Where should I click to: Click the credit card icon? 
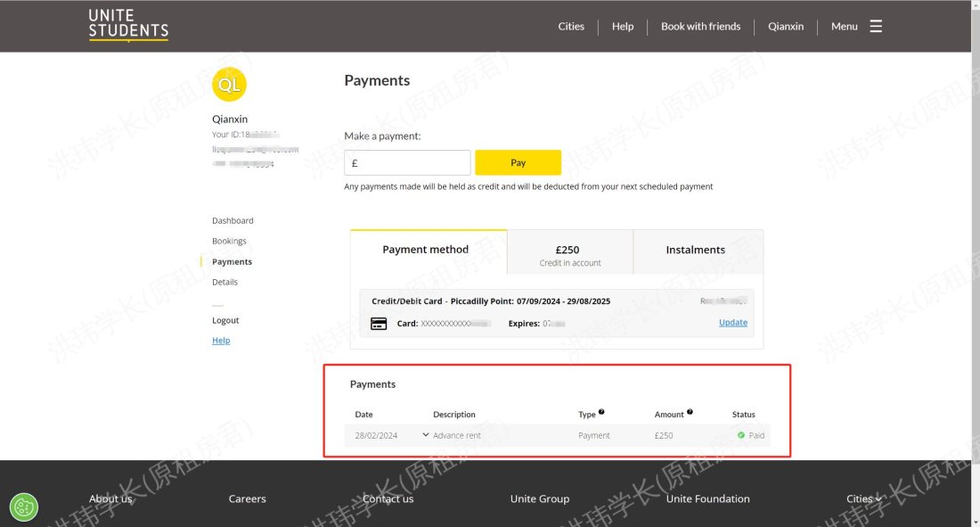378,324
